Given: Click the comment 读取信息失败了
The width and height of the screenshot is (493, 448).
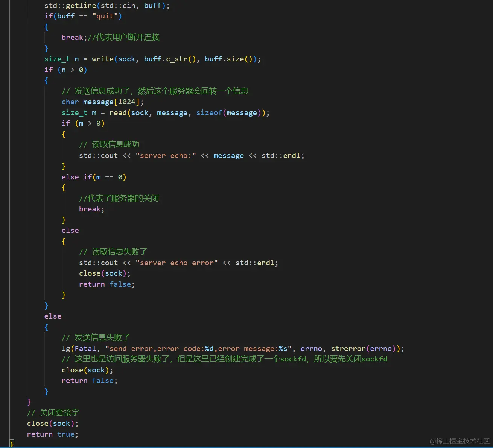Looking at the screenshot, I should tap(113, 252).
